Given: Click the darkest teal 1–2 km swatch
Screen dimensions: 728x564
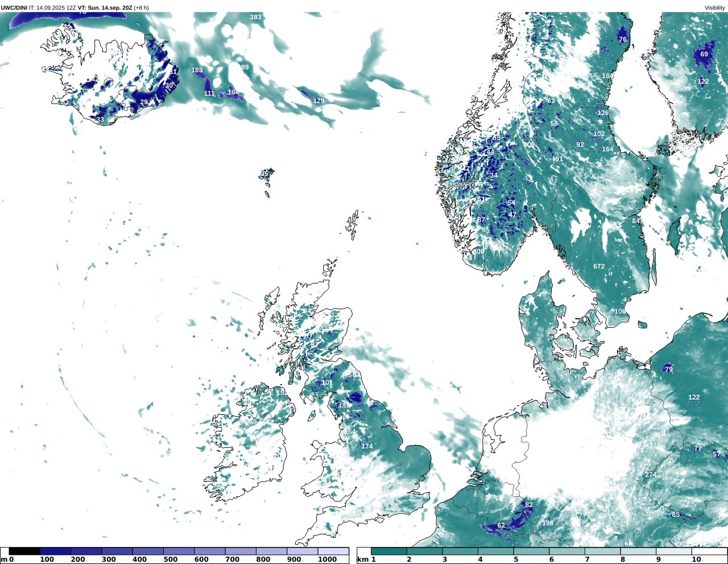Looking at the screenshot, I should click(x=389, y=551).
